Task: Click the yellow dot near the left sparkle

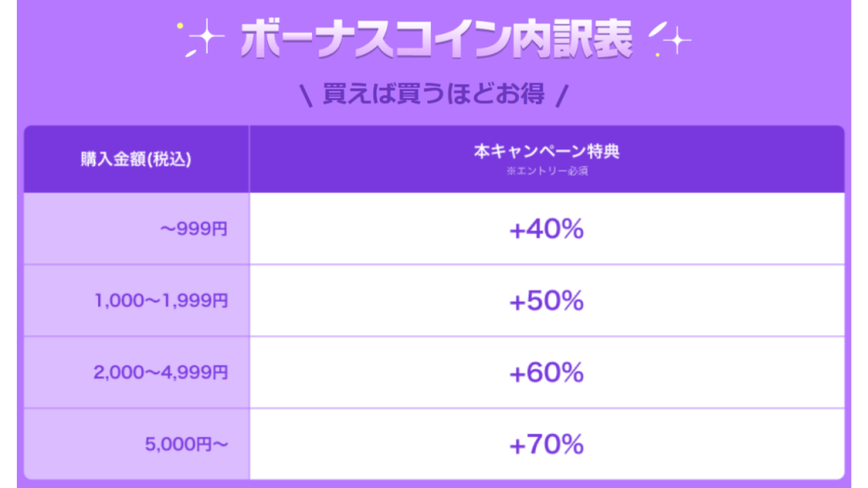Action: (x=180, y=26)
